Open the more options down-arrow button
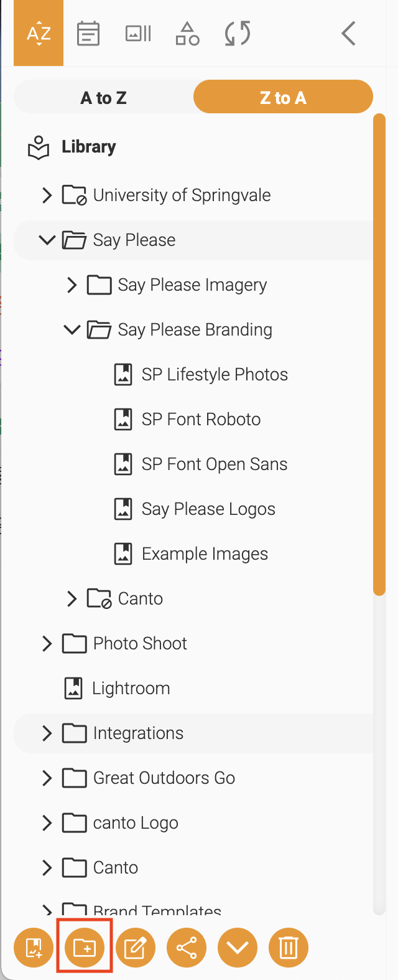Viewport: 398px width, 980px height. [x=238, y=948]
